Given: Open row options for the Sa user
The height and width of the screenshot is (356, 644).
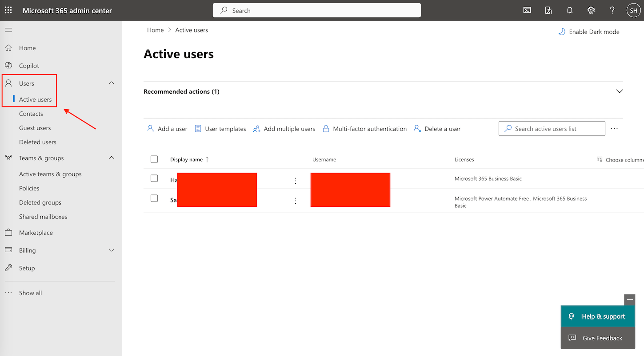Looking at the screenshot, I should coord(296,201).
